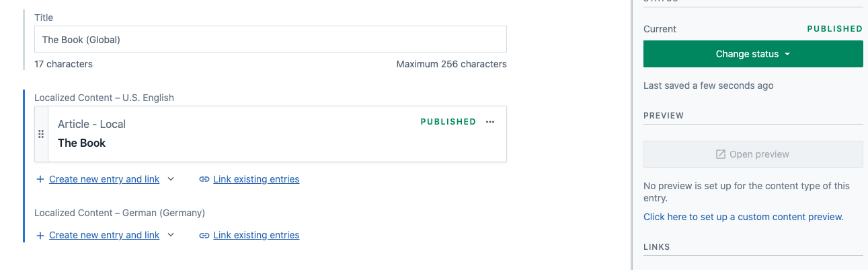Click the PUBLISHED badge on the Article - Local card
This screenshot has width=868, height=270.
(448, 122)
